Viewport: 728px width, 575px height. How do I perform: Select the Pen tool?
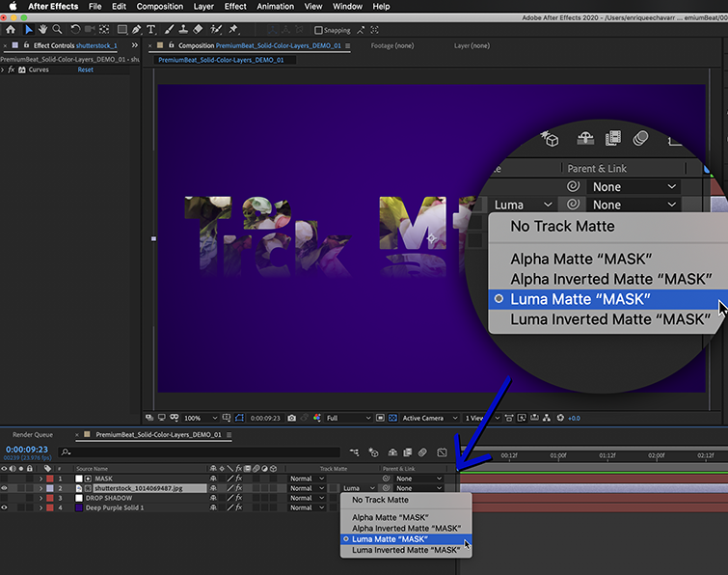click(134, 30)
